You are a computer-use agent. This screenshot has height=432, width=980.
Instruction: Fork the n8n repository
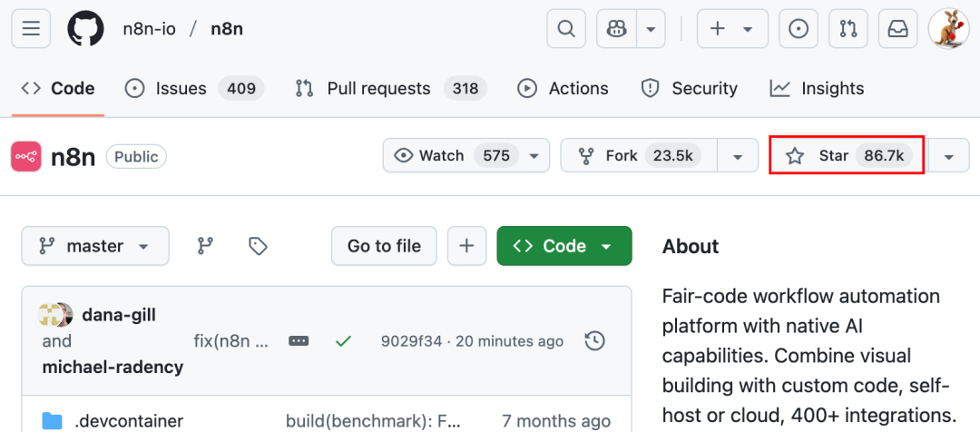coord(639,155)
